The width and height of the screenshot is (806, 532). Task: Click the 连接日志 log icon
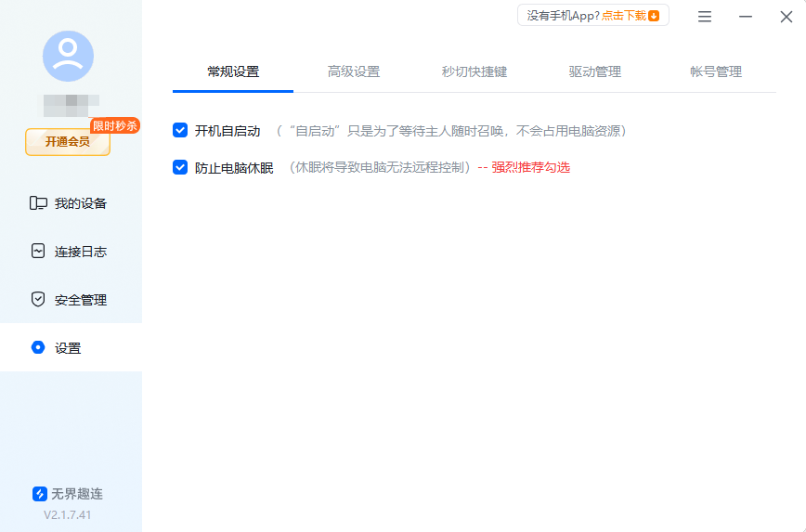pos(38,251)
